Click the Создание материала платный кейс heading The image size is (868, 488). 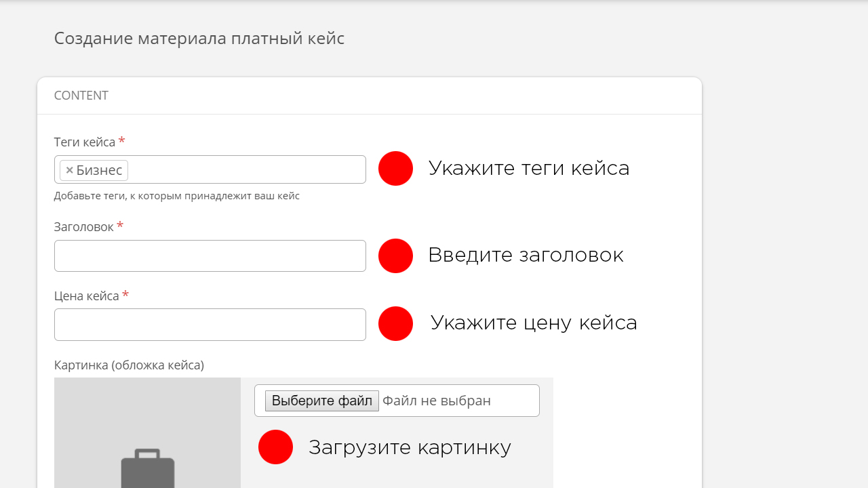pyautogui.click(x=199, y=39)
